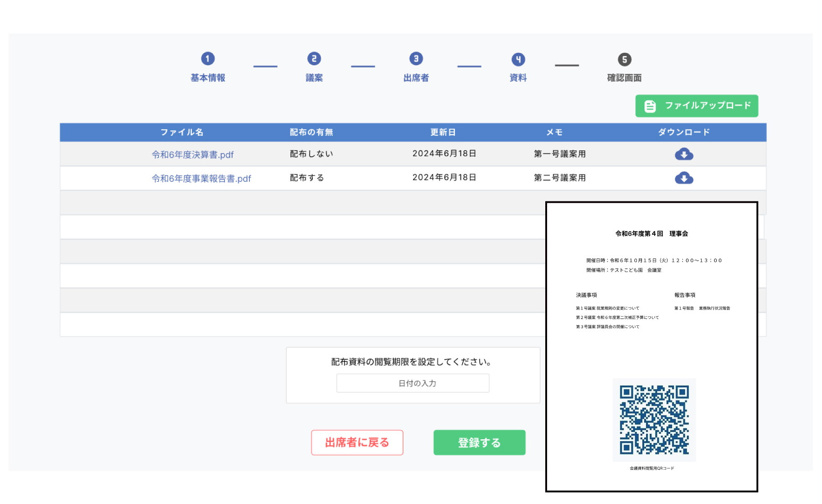The width and height of the screenshot is (822, 504).
Task: Click the step 3 出席者 circle icon
Action: click(x=415, y=59)
